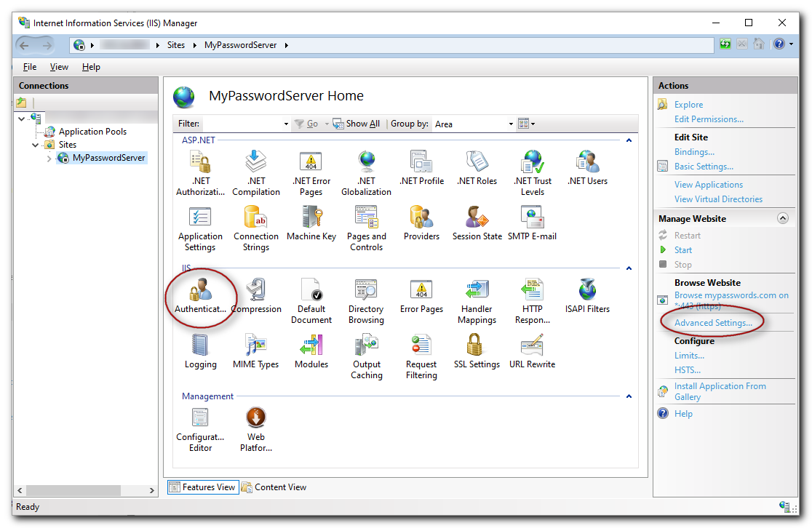812x528 pixels.
Task: Collapse the ASP.NET group
Action: 629,140
